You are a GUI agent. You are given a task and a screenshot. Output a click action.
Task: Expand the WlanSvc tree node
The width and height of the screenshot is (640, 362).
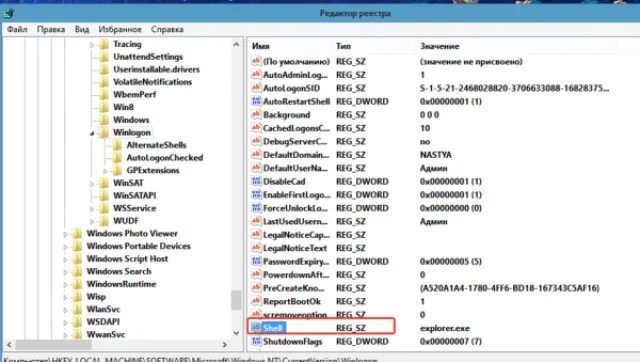(65, 310)
